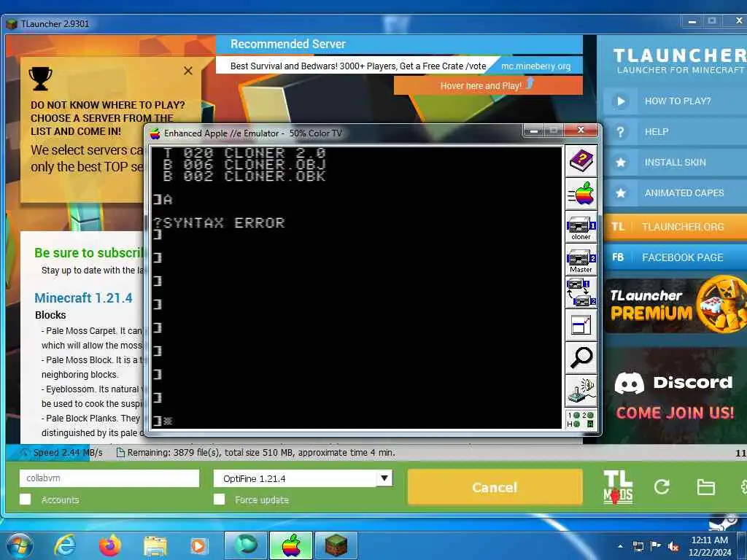Open the cut-off settings gear in TLauncher
The width and height of the screenshot is (747, 560).
743,487
